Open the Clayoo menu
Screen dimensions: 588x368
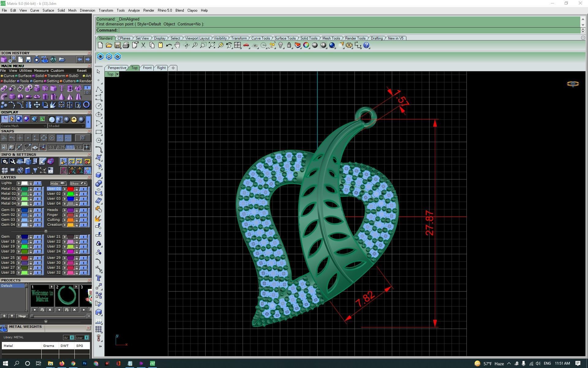pyautogui.click(x=192, y=10)
